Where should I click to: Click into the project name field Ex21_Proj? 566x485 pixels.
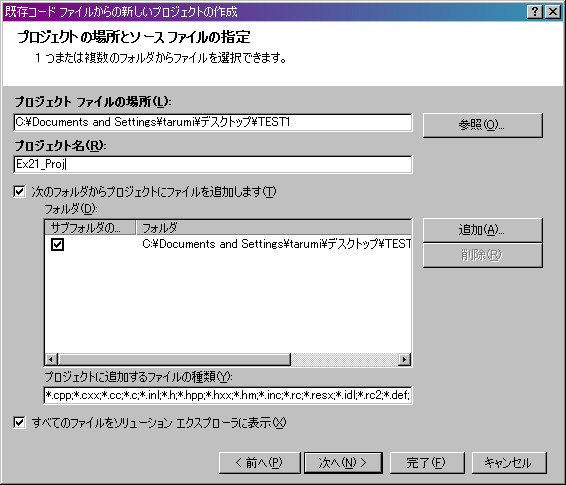[x=213, y=165]
